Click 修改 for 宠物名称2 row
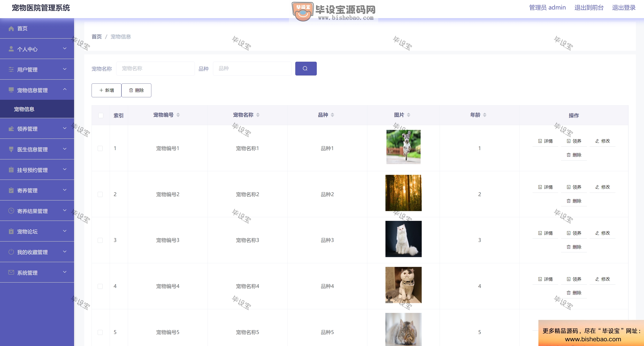Screen dimensions: 644x346 (603, 187)
